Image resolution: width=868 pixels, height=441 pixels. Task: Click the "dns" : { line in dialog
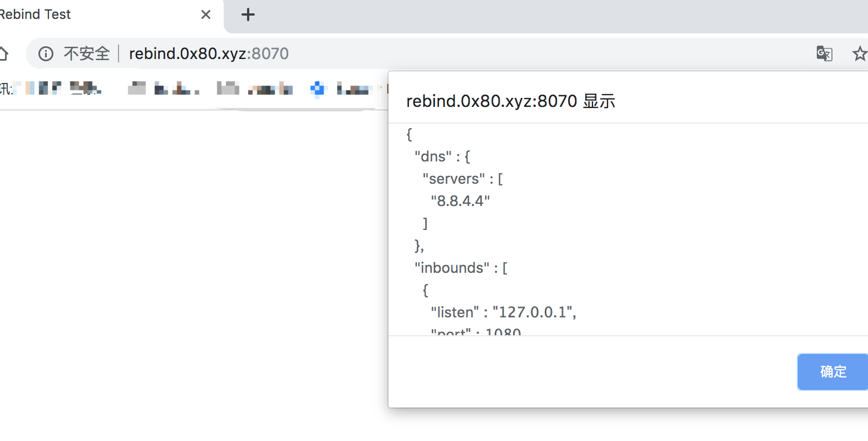click(x=442, y=156)
